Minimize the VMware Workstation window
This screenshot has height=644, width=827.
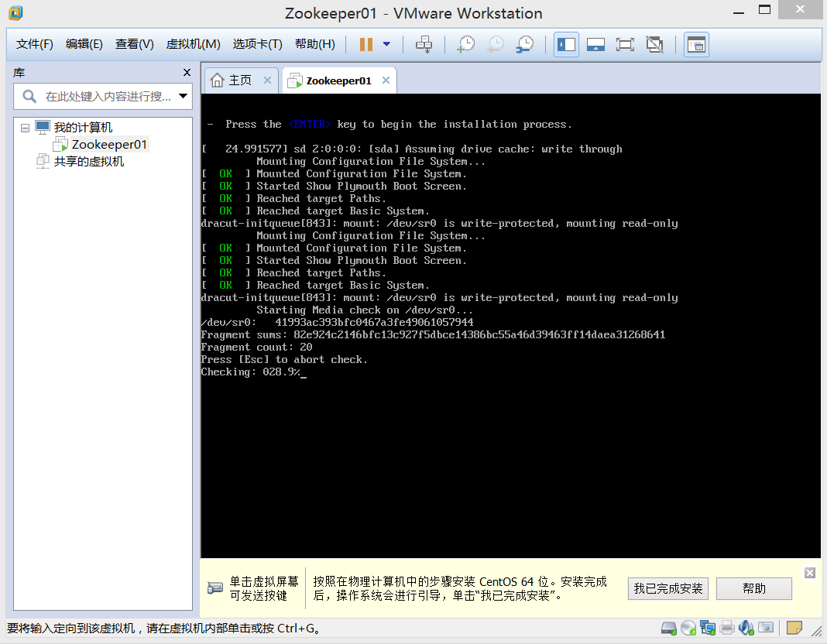tap(739, 11)
